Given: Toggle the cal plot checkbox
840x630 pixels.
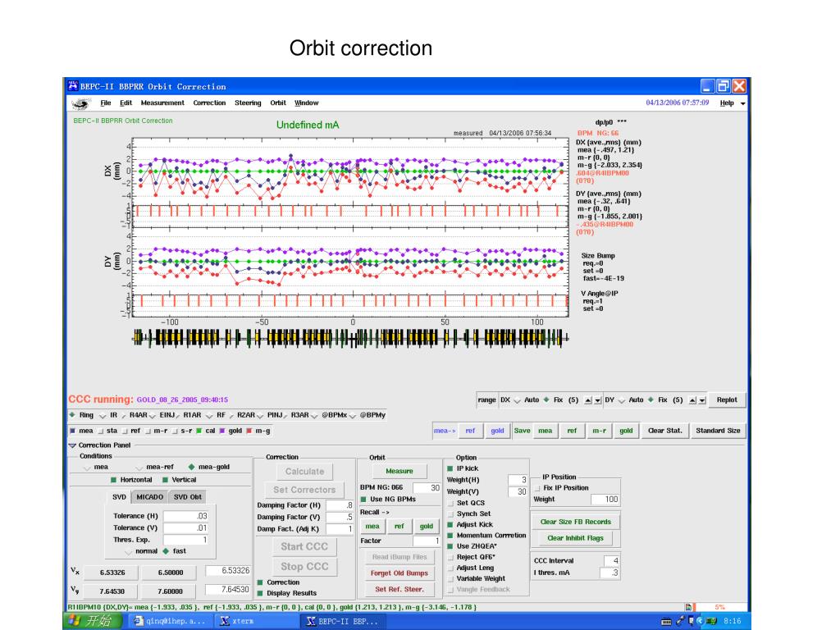Looking at the screenshot, I should [x=199, y=431].
